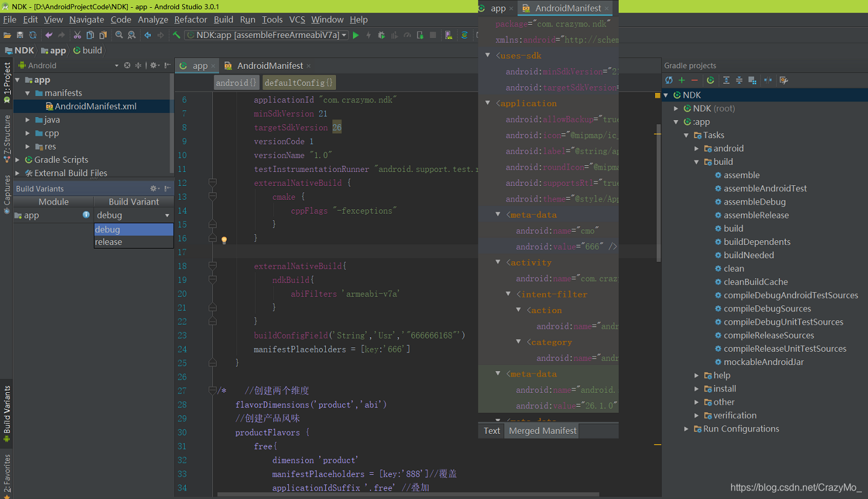This screenshot has height=499, width=868.
Task: Click Collapse All icon in Project panel
Action: tap(138, 65)
